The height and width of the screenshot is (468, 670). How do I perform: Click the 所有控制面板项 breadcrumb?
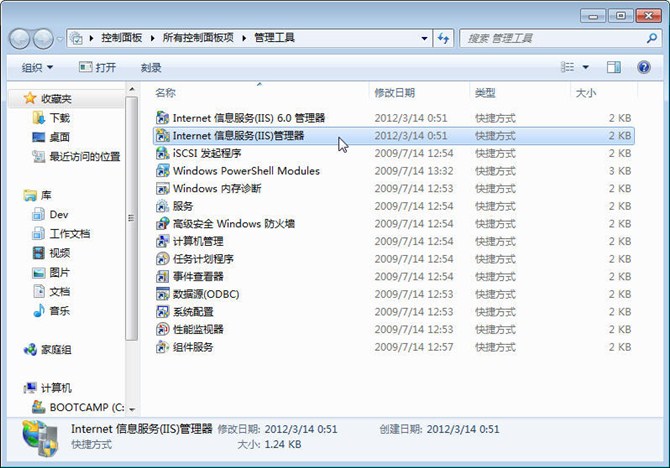pos(198,38)
